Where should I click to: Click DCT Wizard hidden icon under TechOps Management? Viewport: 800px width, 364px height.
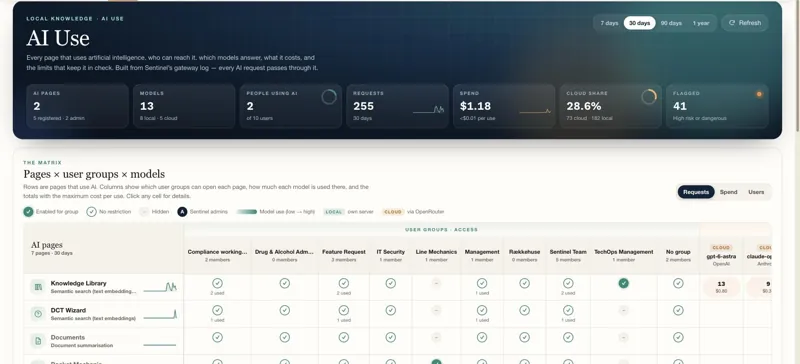click(623, 310)
